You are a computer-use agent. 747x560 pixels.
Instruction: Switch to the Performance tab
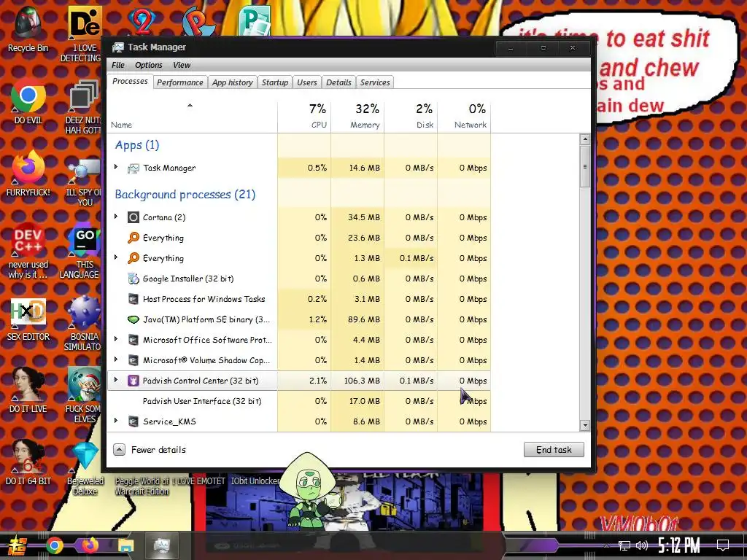[180, 82]
